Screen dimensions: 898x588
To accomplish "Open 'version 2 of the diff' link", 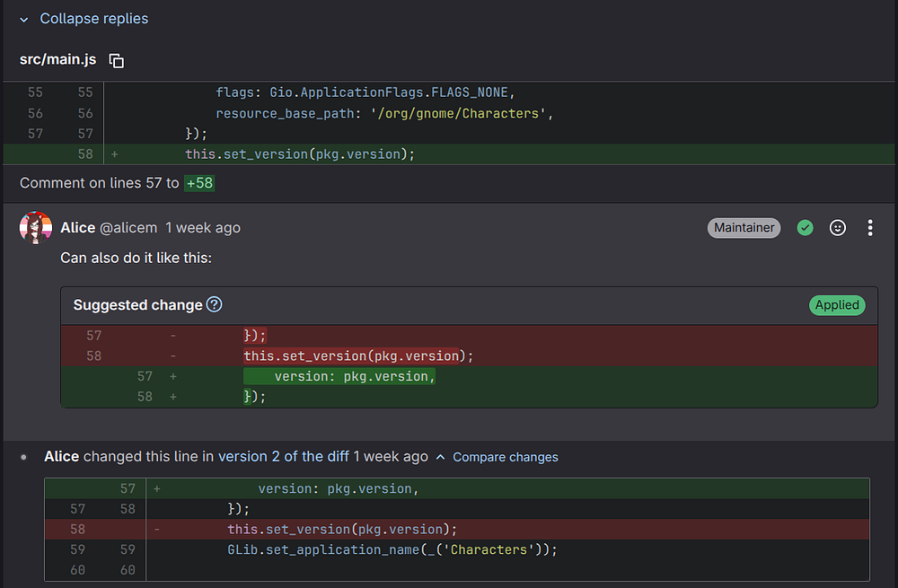I will coord(284,456).
